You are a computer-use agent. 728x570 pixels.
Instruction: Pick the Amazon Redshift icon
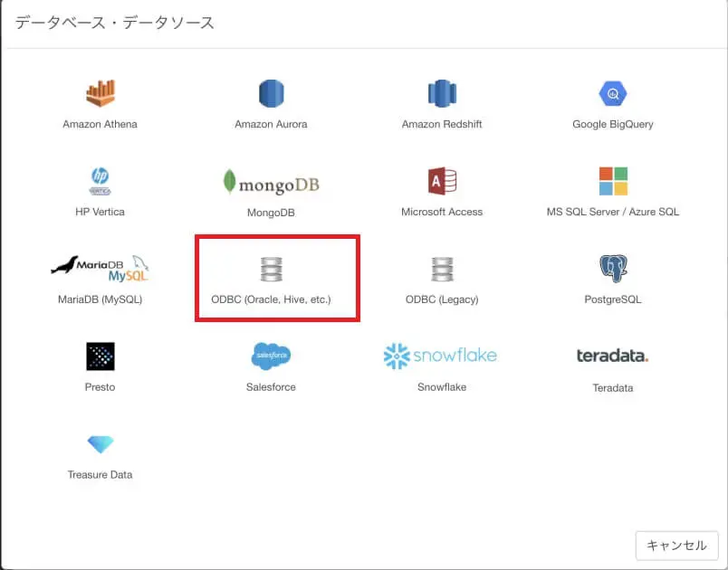coord(442,93)
